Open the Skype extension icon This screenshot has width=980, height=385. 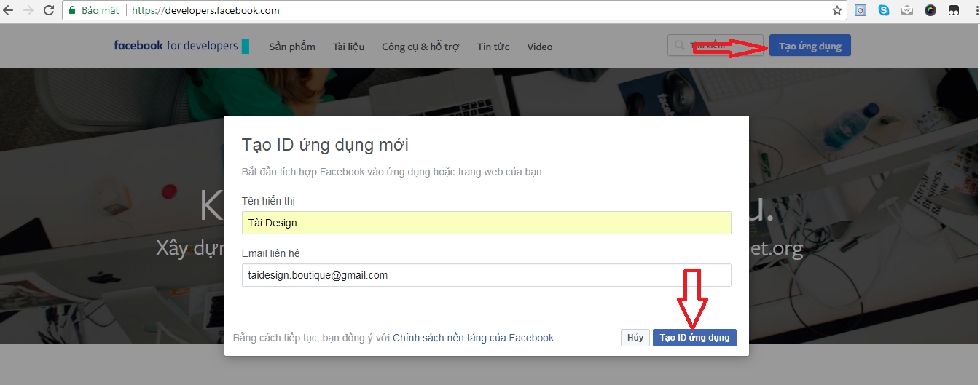pos(884,11)
